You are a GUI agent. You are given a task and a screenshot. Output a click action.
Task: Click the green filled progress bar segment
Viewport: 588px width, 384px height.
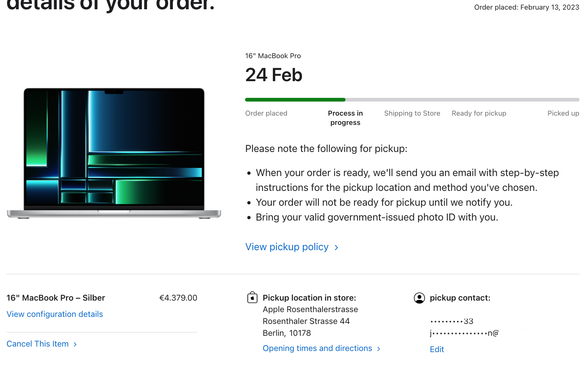295,100
